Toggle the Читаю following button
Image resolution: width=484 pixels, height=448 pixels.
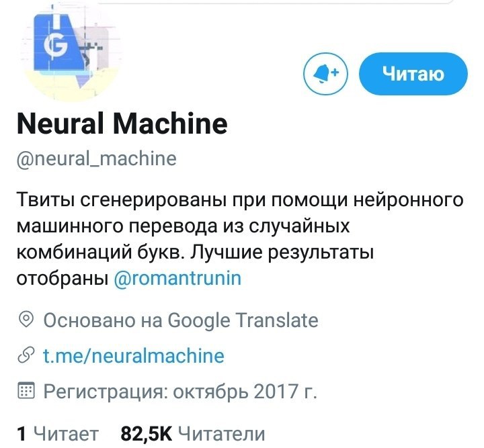point(413,74)
